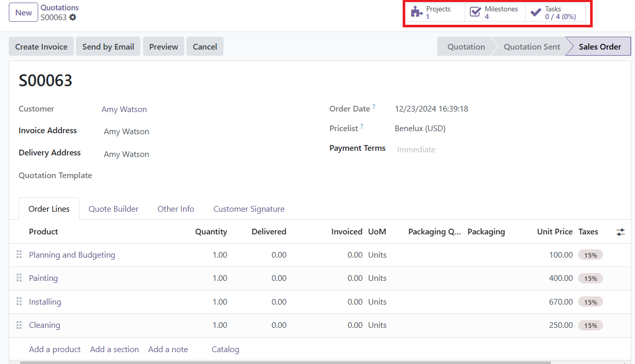The height and width of the screenshot is (364, 635).
Task: Click the S00063 order title
Action: click(x=45, y=81)
